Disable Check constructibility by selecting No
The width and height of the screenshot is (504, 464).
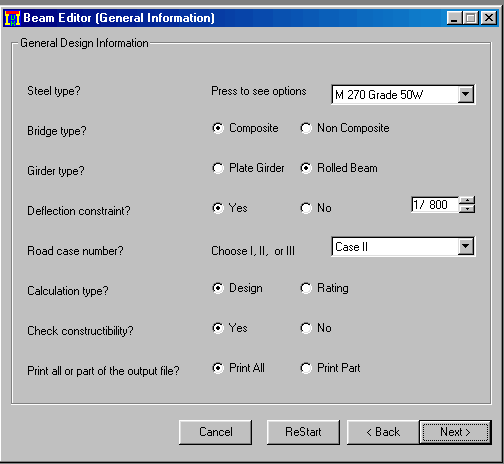tap(316, 328)
